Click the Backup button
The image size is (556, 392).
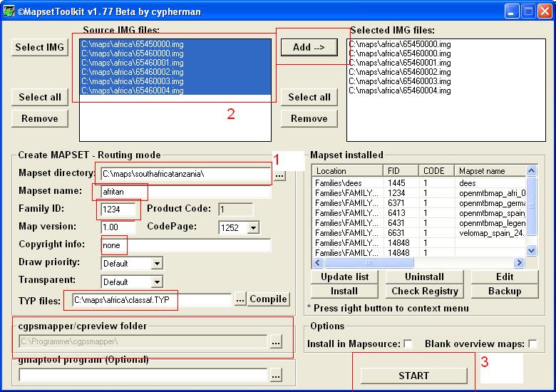click(x=505, y=291)
